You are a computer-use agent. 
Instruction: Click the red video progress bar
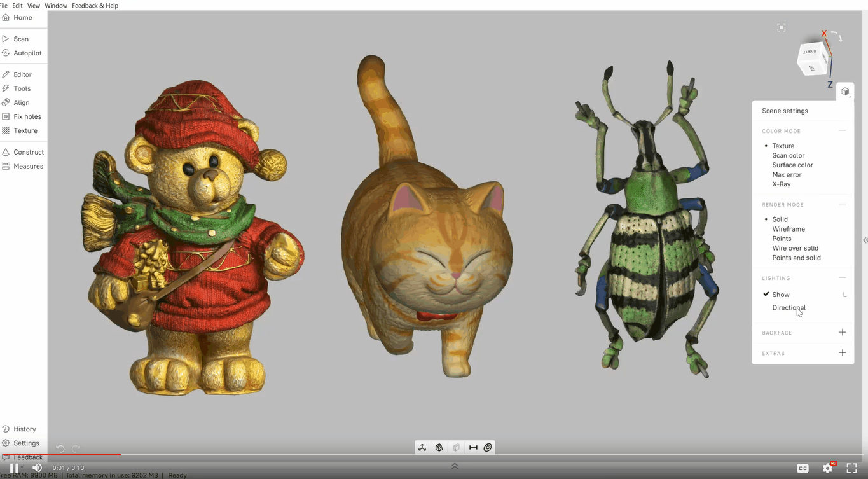[x=60, y=455]
